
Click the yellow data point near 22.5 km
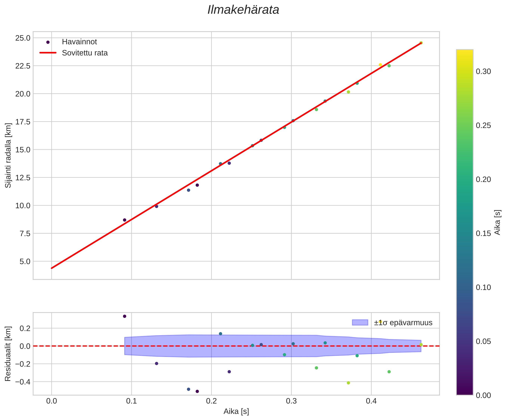(380, 65)
